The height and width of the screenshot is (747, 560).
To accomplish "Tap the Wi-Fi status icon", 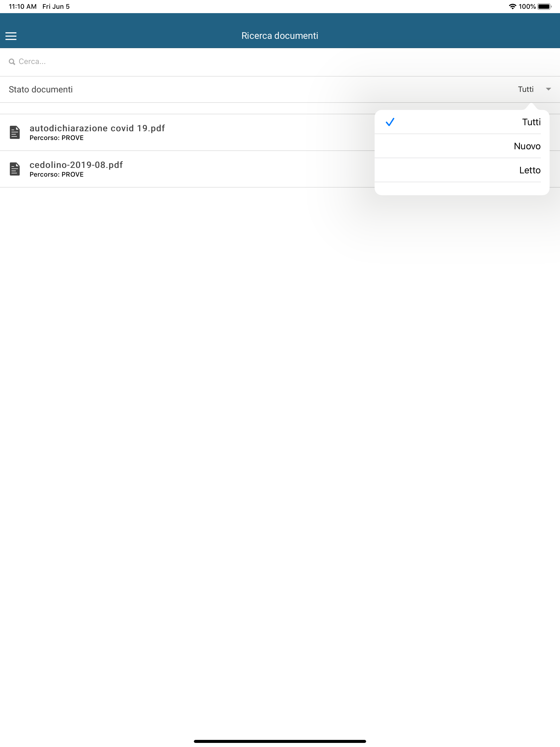I will point(512,6).
